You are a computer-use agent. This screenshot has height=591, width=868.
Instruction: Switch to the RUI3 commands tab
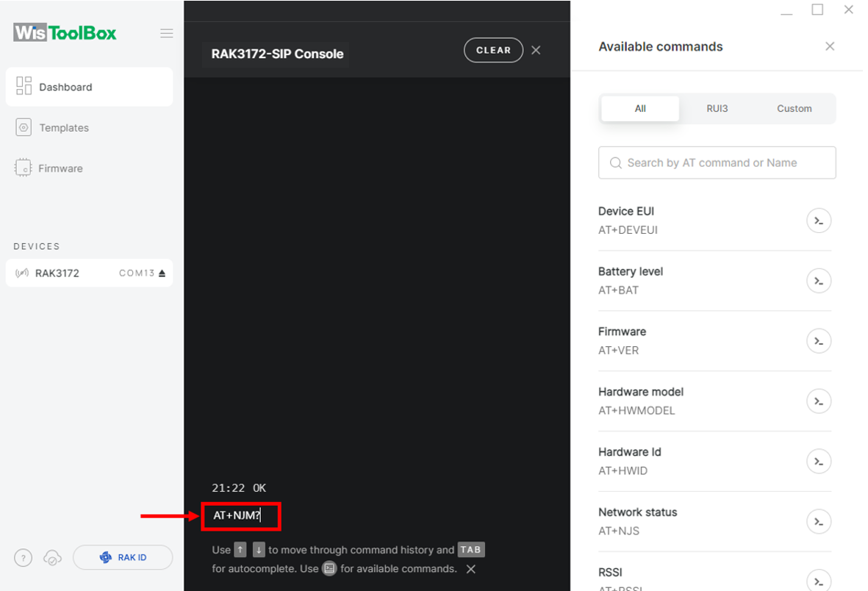click(x=717, y=109)
